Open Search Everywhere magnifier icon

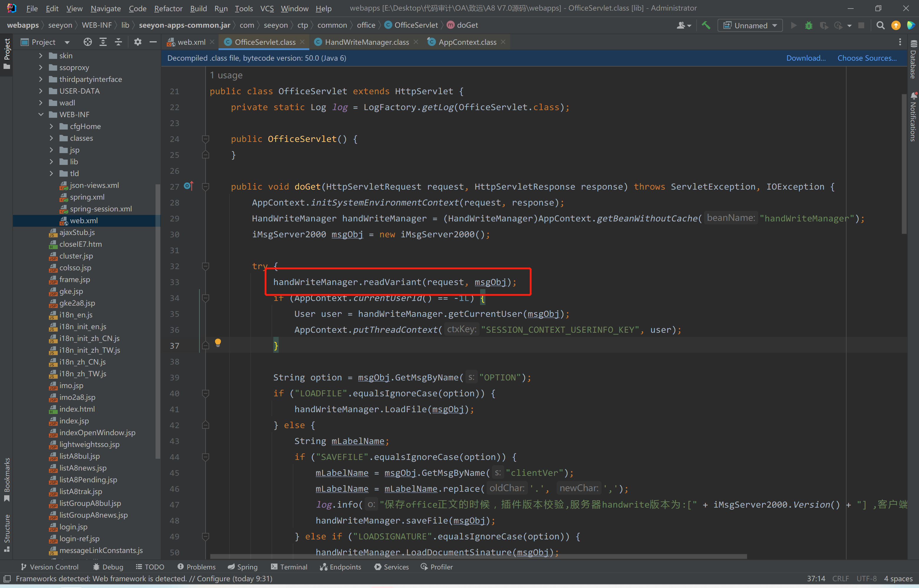[880, 25]
